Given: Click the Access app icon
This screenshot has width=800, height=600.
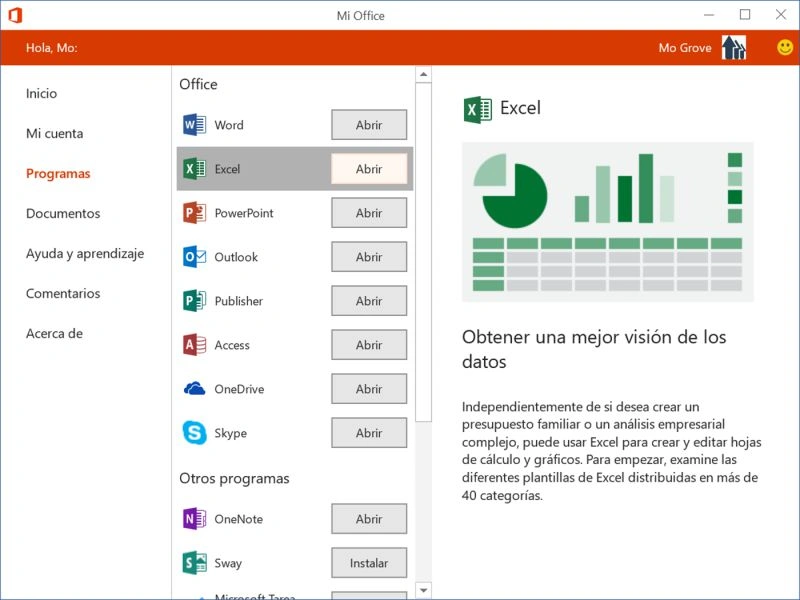Looking at the screenshot, I should (x=194, y=345).
